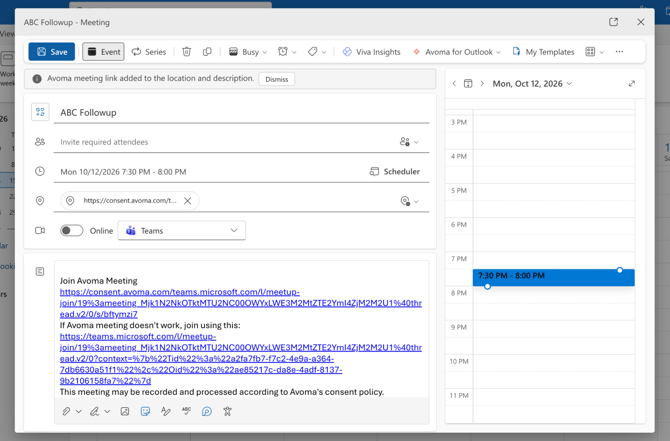670x441 pixels.
Task: Insert picture icon in editor toolbar
Action: tap(125, 412)
